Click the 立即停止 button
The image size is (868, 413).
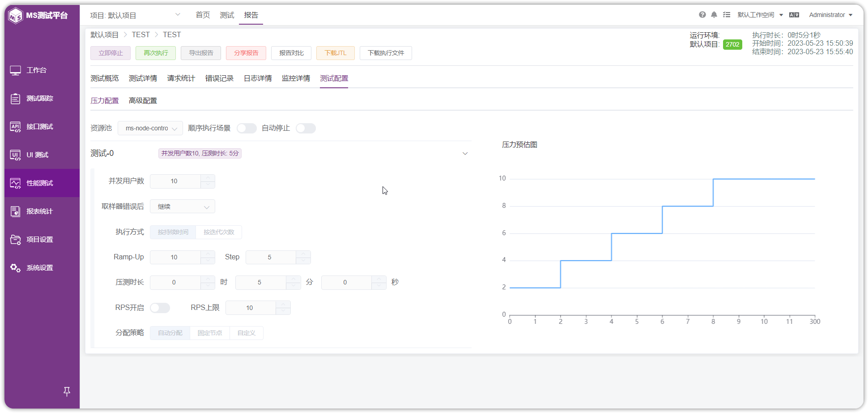[x=111, y=53]
